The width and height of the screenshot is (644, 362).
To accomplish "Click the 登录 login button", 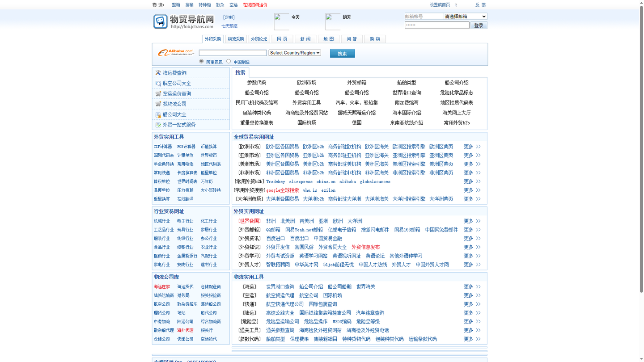I will pyautogui.click(x=479, y=25).
